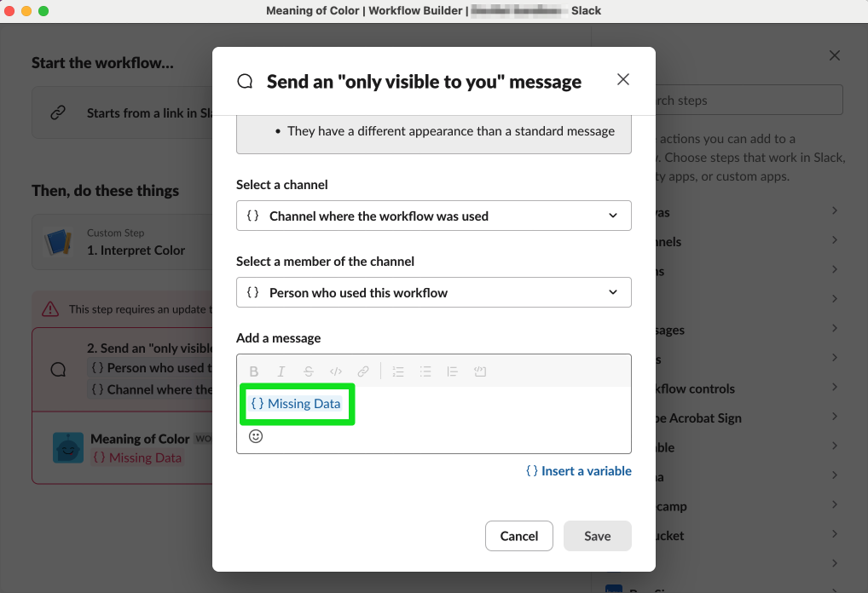Open the Messages step category
This screenshot has height=593, width=868.
(x=733, y=330)
